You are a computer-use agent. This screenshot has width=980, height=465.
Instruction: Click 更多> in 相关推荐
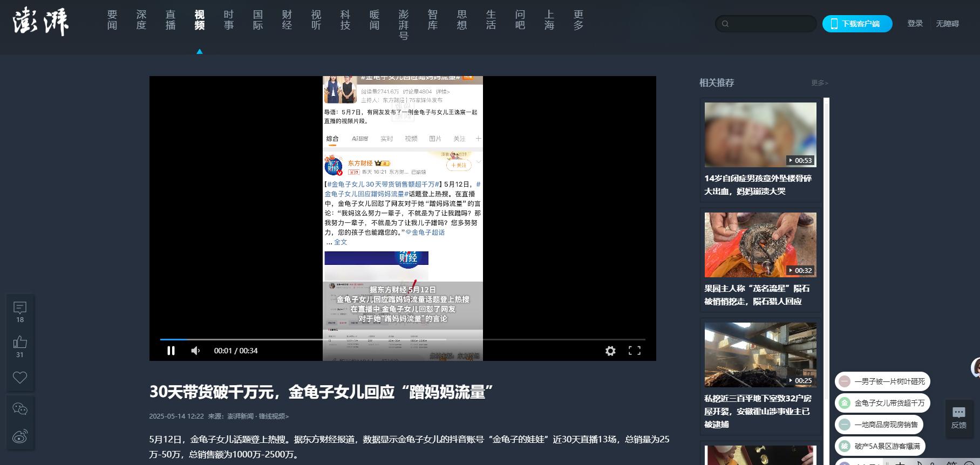[x=819, y=83]
